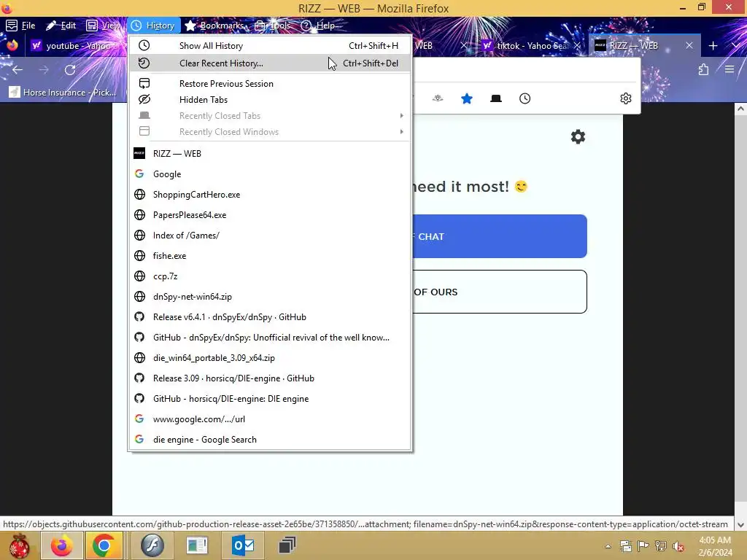Click the RIZZ favicon in history list
747x560 pixels.
pos(139,153)
